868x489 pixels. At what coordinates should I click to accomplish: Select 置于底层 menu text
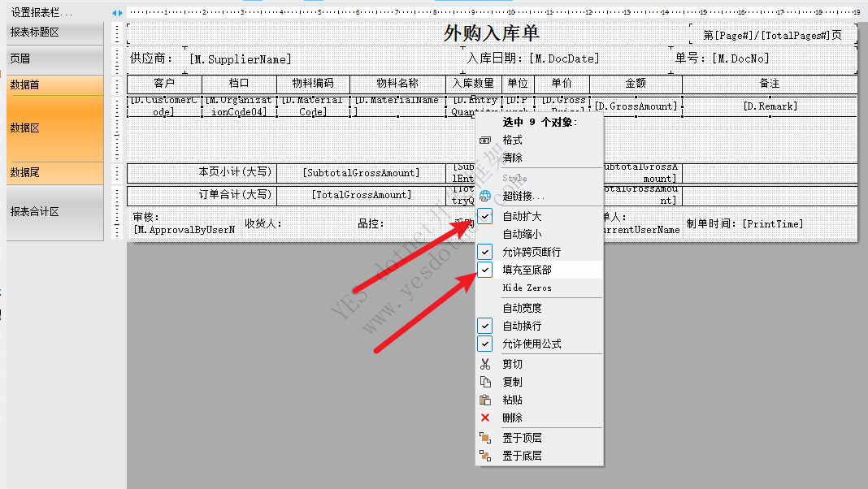(522, 456)
